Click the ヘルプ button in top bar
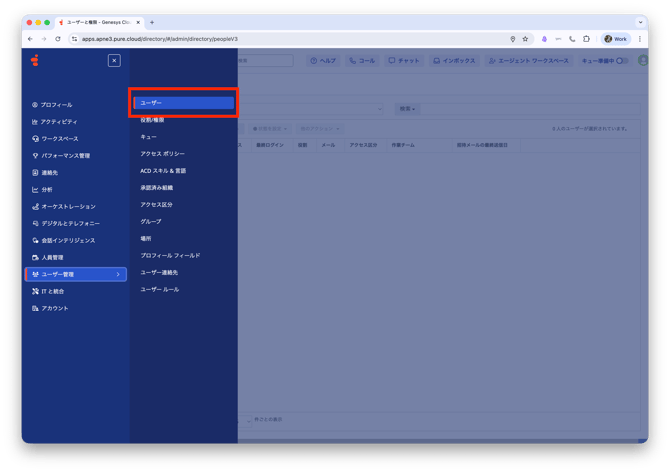The width and height of the screenshot is (670, 472). (x=323, y=61)
